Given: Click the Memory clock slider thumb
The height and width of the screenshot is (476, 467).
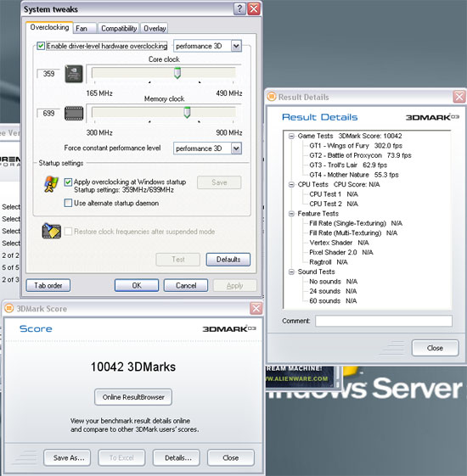Looking at the screenshot, I should (x=187, y=113).
